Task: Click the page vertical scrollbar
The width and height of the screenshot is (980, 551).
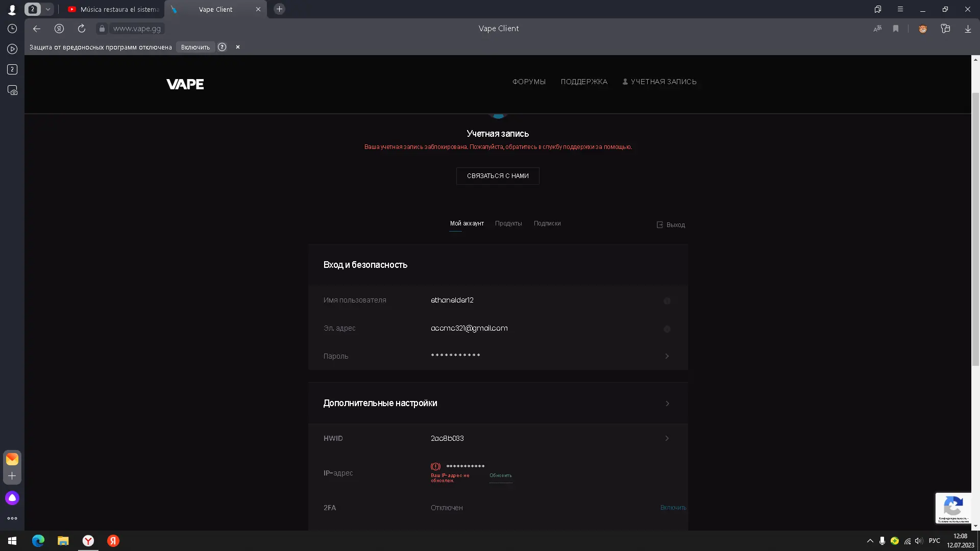Action: click(x=975, y=230)
